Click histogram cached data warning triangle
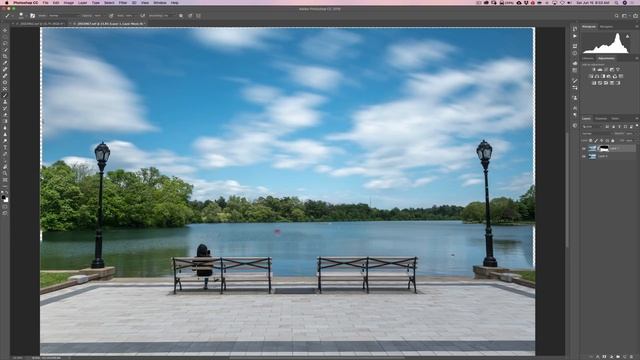640x360 pixels. (628, 37)
